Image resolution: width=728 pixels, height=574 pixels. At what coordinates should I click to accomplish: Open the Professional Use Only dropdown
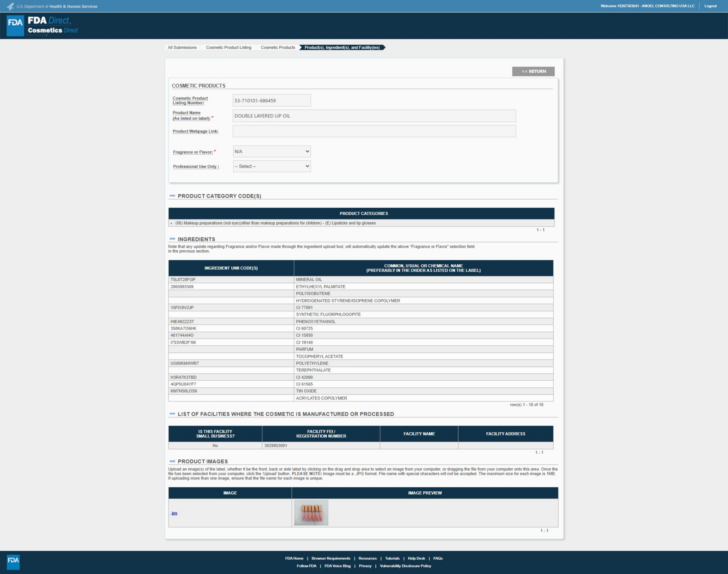point(271,166)
